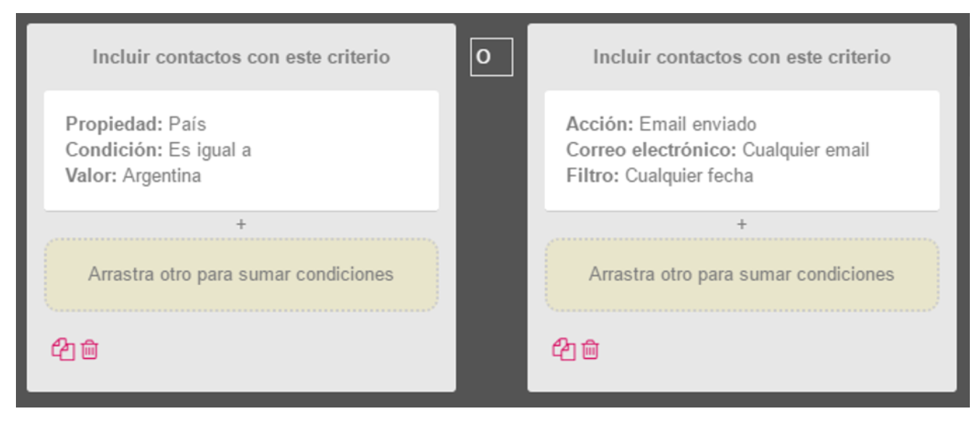
Task: Click the Valor Argentina line
Action: 133,176
